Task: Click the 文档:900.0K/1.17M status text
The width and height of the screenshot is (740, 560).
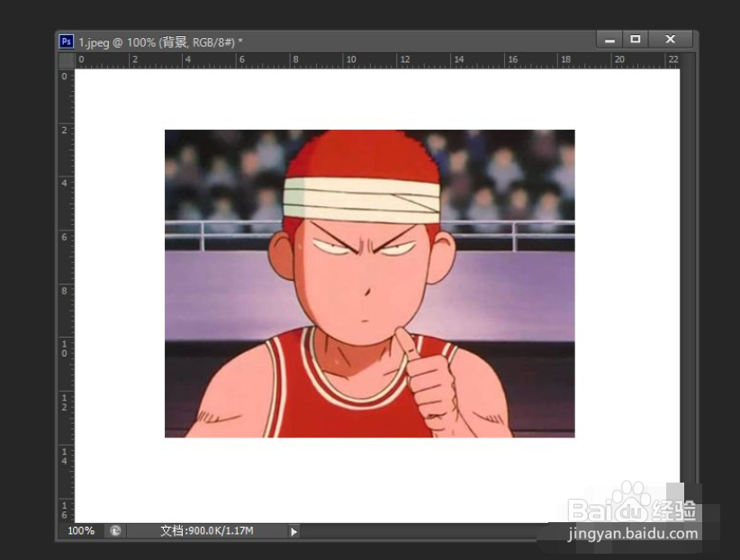Action: (x=207, y=530)
